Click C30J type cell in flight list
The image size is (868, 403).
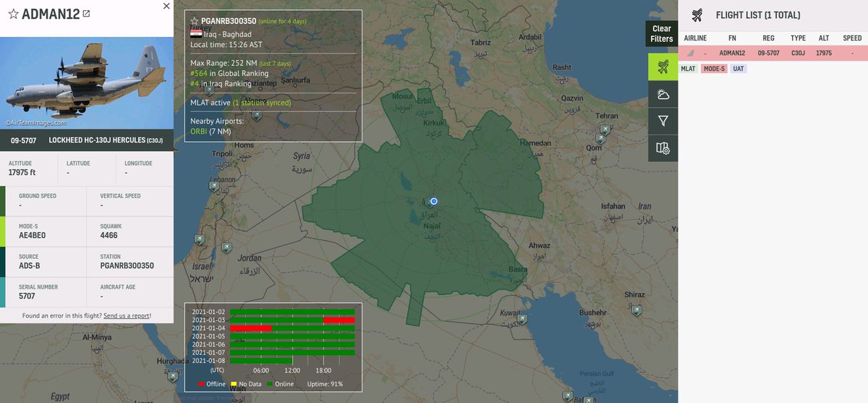point(798,53)
